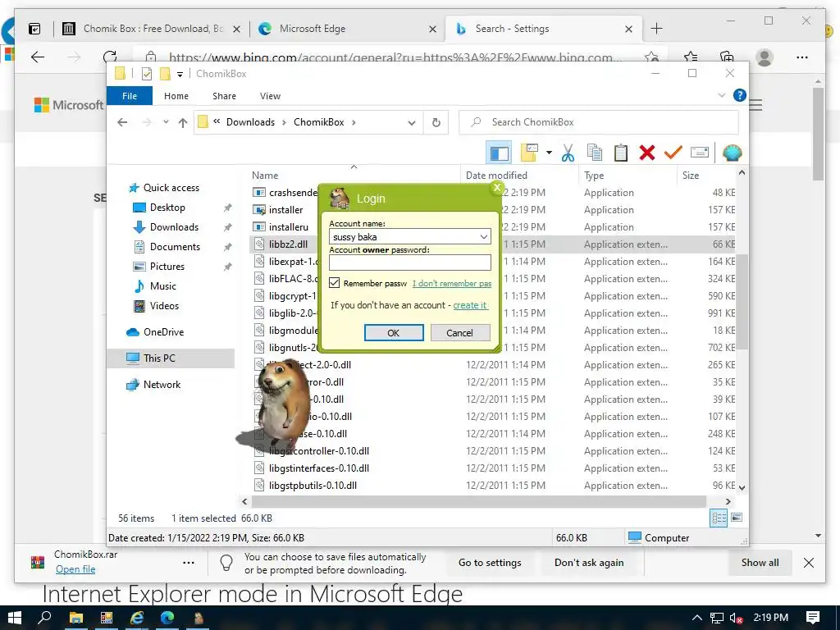Close the Login dialog with green X
The height and width of the screenshot is (630, 840).
pos(496,188)
